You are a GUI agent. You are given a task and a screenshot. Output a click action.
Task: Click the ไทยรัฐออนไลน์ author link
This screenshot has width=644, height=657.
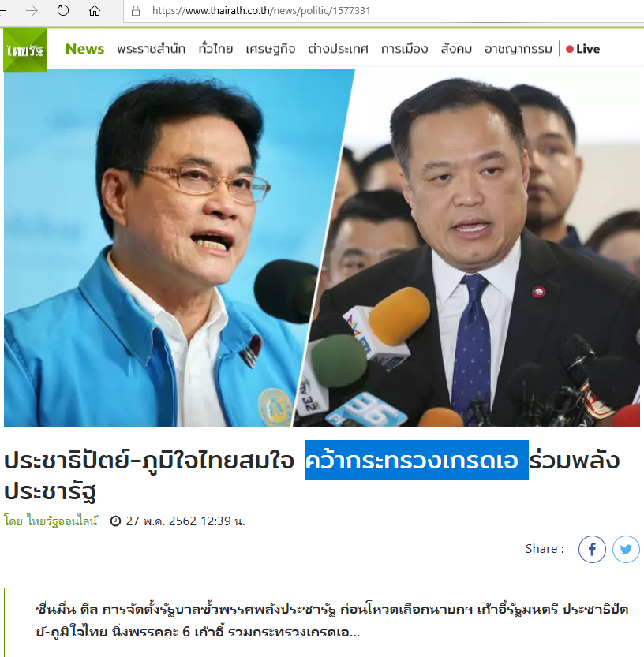pos(62,521)
